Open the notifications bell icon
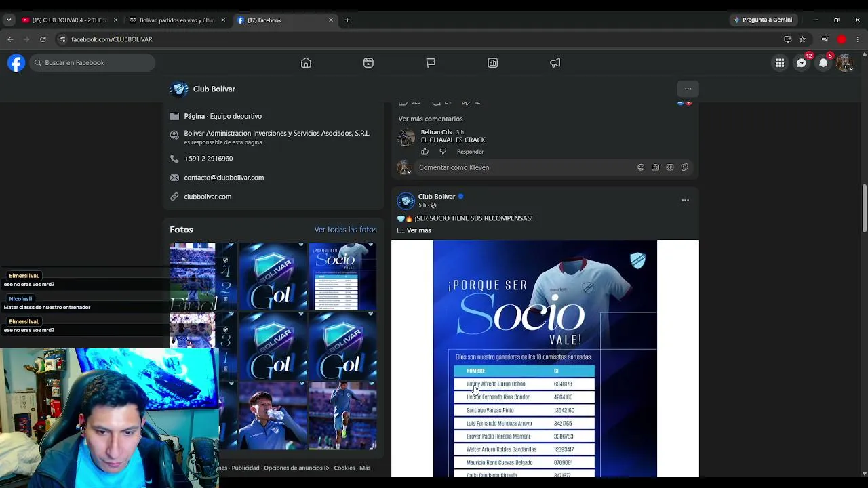868x488 pixels. (823, 63)
